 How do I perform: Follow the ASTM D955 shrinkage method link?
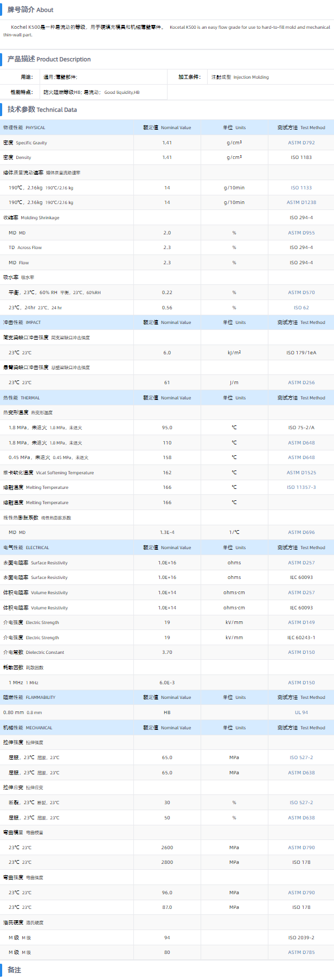[301, 233]
